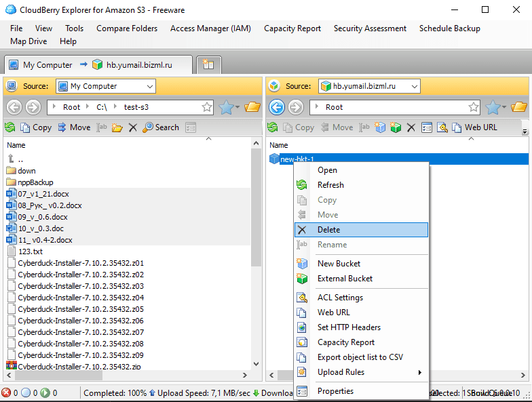Open the View menu
Image resolution: width=532 pixels, height=402 pixels.
click(43, 28)
